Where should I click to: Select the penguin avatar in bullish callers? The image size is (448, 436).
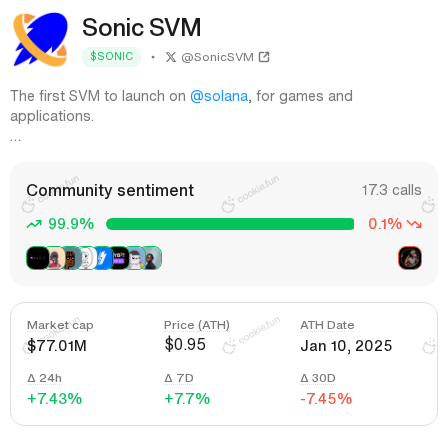point(136,258)
